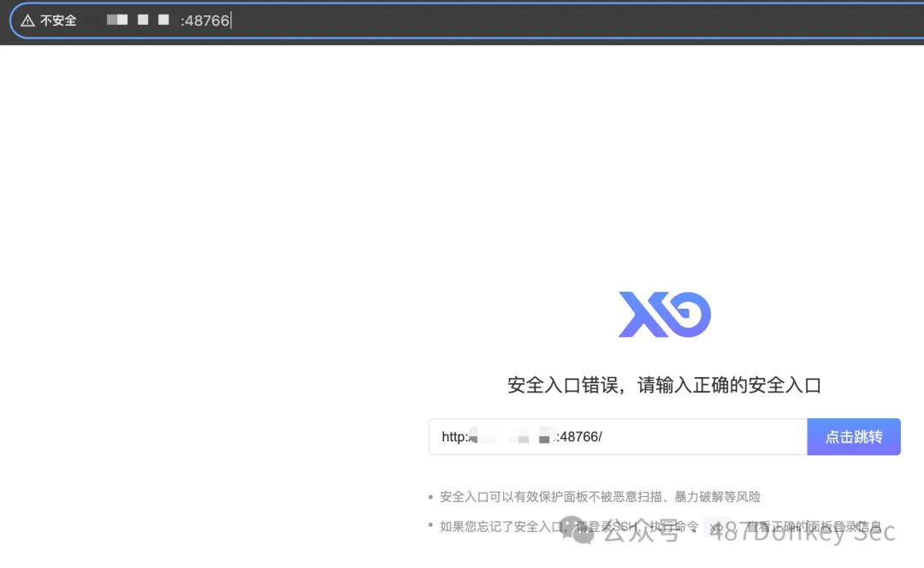Click the 不安全 label in address bar
The height and width of the screenshot is (568, 924).
tap(58, 21)
